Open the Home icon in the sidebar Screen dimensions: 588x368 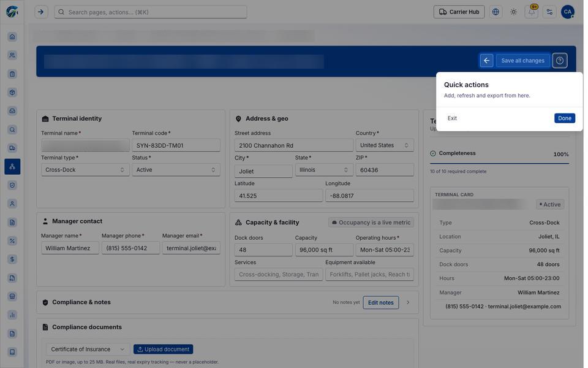[12, 37]
